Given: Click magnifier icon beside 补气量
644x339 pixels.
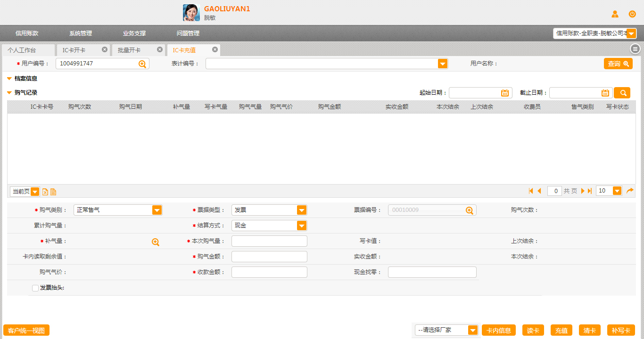Looking at the screenshot, I should coord(156,242).
